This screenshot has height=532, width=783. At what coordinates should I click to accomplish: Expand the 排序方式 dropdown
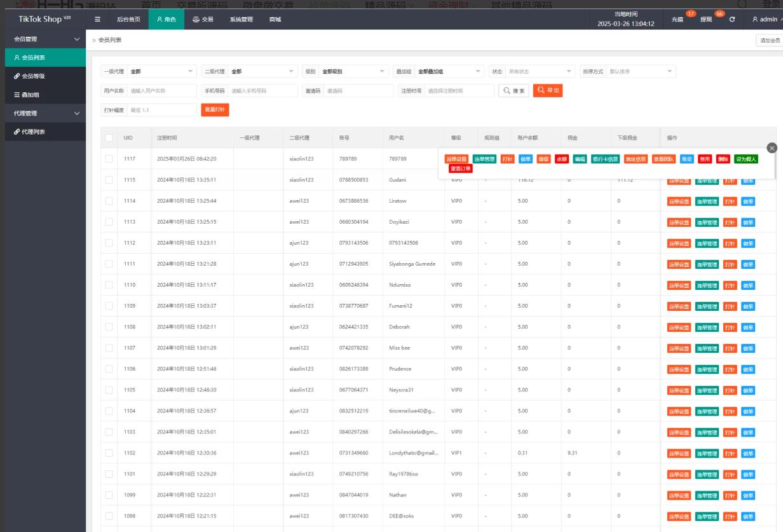click(x=641, y=72)
